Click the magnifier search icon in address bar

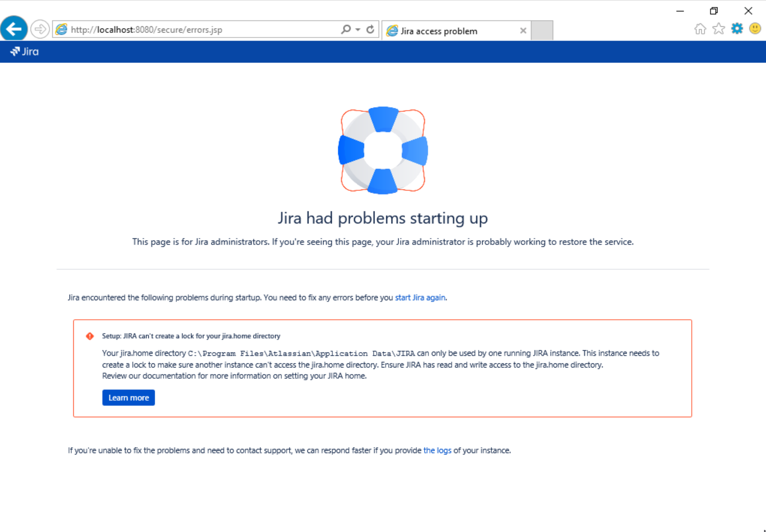click(346, 29)
